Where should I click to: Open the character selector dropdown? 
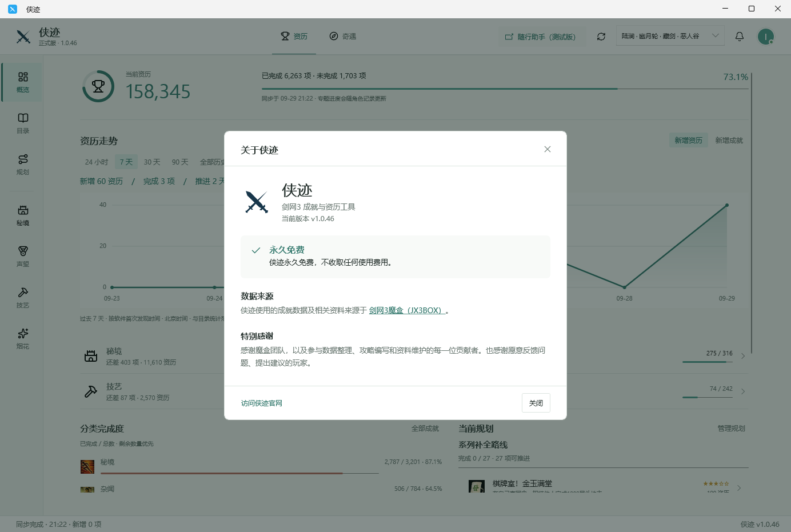click(x=670, y=36)
